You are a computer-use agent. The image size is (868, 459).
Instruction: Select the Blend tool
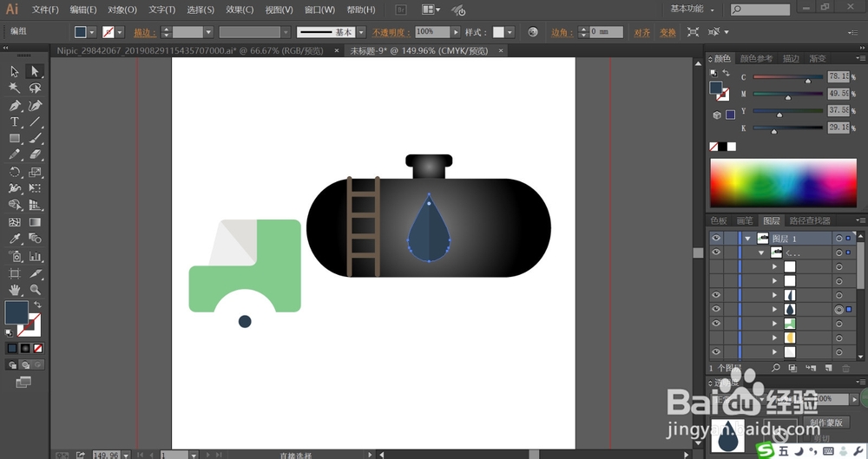(x=35, y=239)
